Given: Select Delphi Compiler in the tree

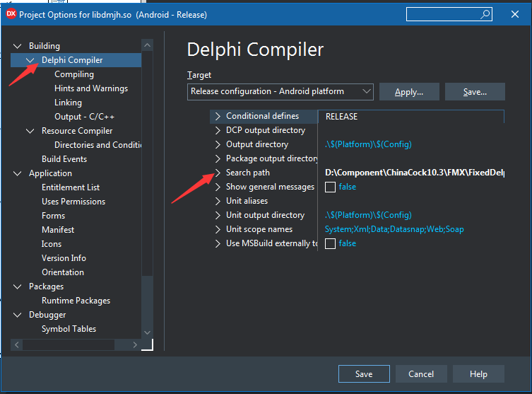Looking at the screenshot, I should coord(72,60).
